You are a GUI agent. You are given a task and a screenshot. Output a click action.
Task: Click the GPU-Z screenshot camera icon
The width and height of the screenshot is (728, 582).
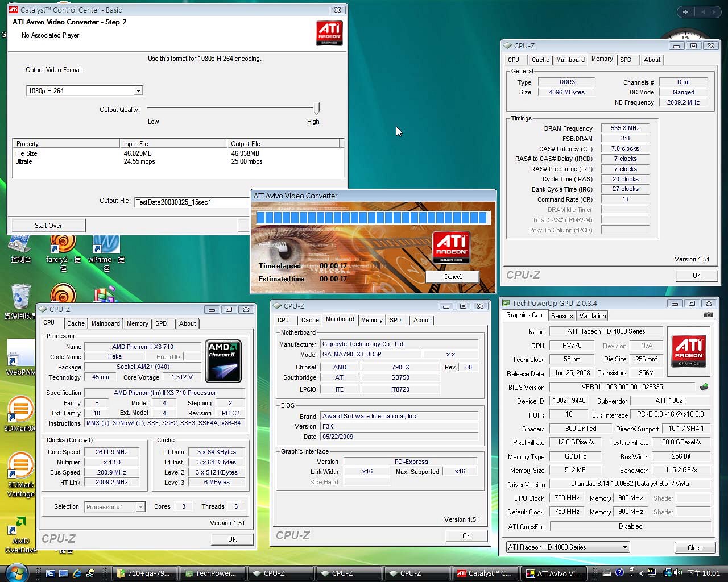[x=708, y=315]
